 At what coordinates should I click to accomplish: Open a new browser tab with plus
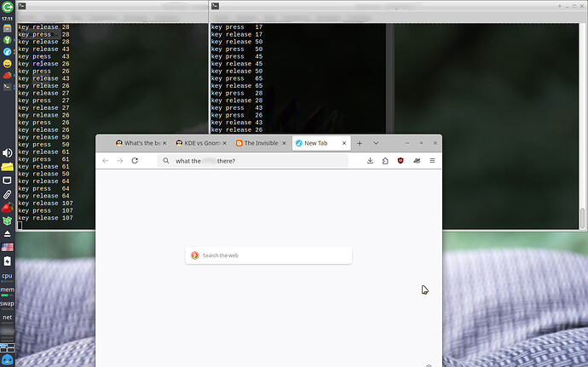tap(360, 143)
